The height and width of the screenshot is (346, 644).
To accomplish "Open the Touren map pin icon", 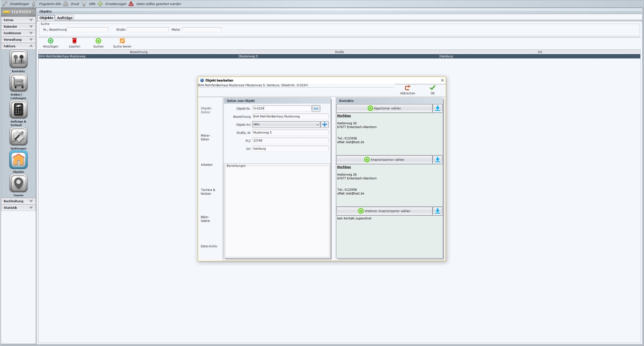I will tap(19, 183).
